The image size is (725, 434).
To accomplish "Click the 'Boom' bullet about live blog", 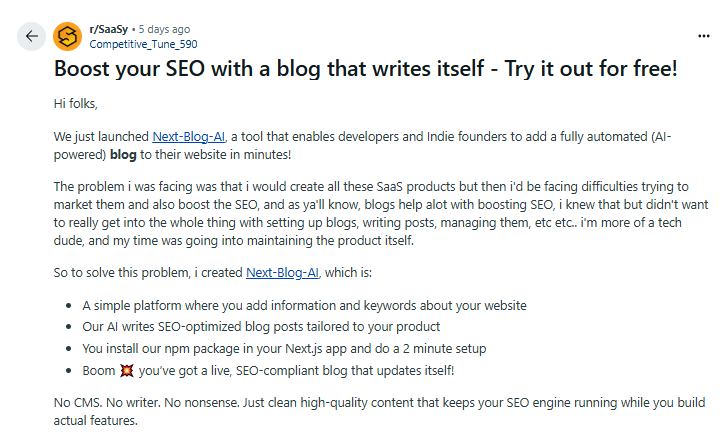I will coord(268,370).
